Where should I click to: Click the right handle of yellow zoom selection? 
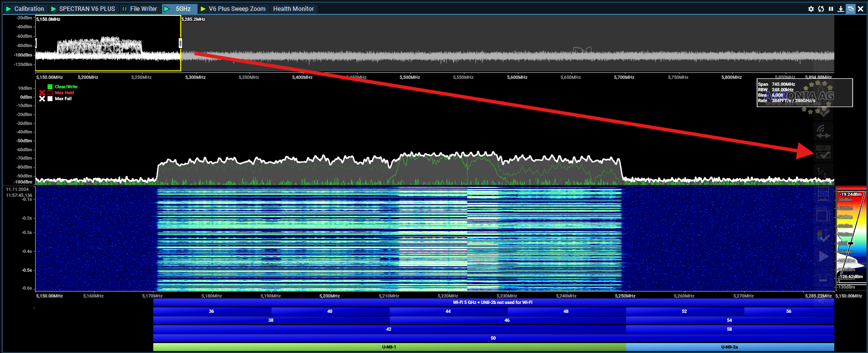(x=180, y=43)
